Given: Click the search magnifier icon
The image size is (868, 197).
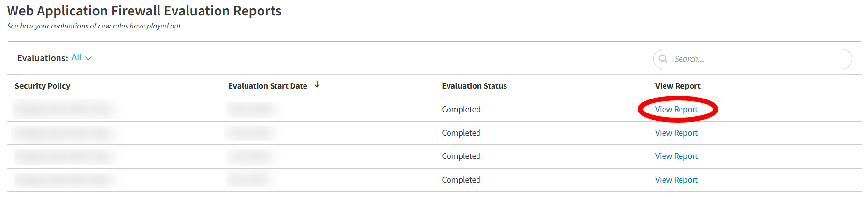Looking at the screenshot, I should (x=663, y=58).
